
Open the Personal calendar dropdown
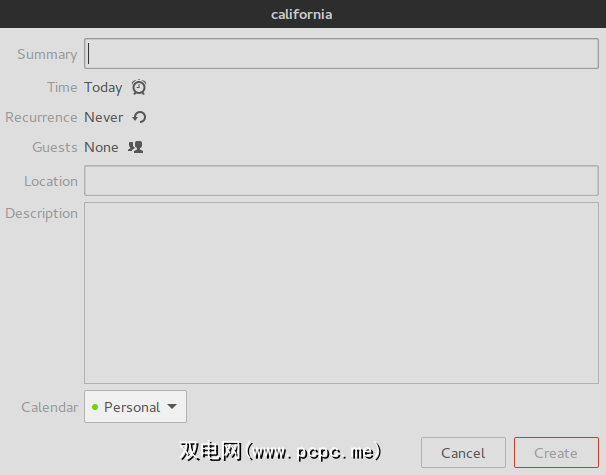point(135,407)
